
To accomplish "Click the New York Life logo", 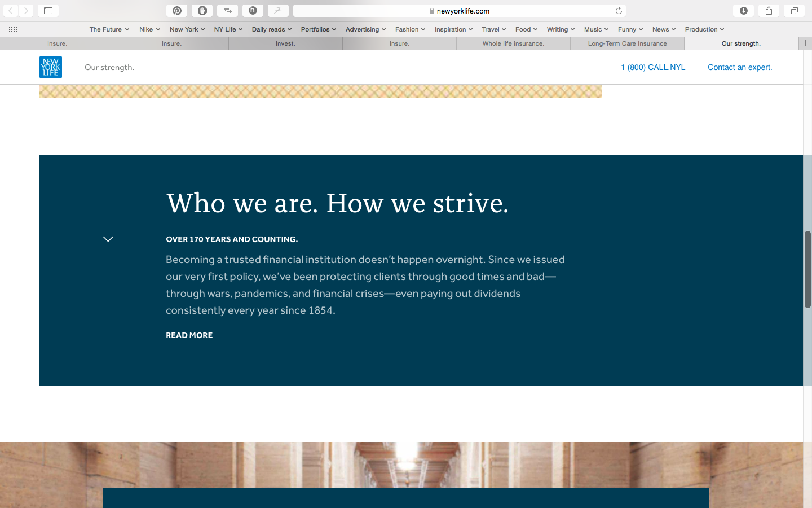I will pyautogui.click(x=51, y=67).
